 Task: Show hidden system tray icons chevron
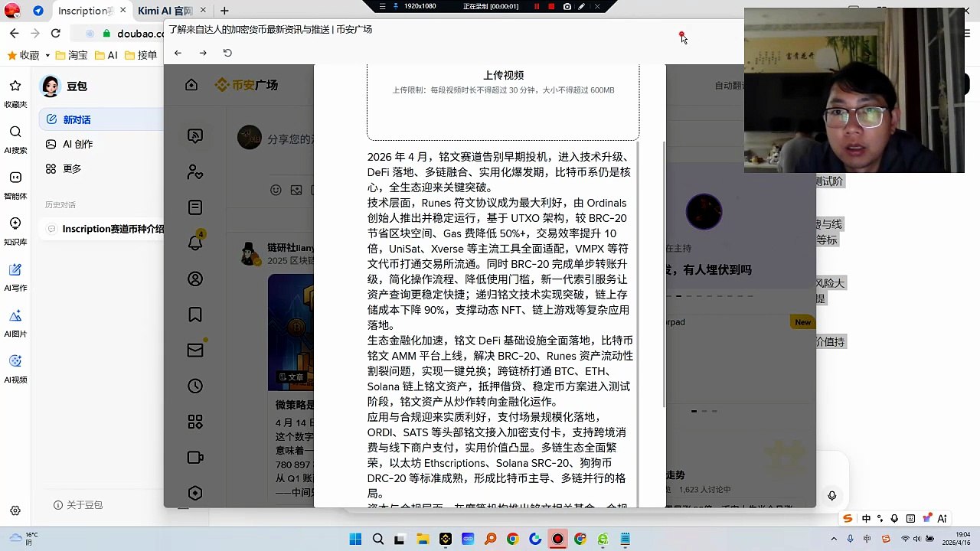pyautogui.click(x=834, y=539)
